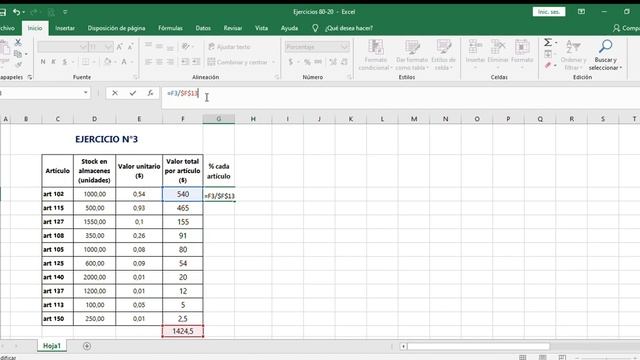The image size is (640, 360).
Task: Click Dar formato como tabla icon
Action: point(412,47)
